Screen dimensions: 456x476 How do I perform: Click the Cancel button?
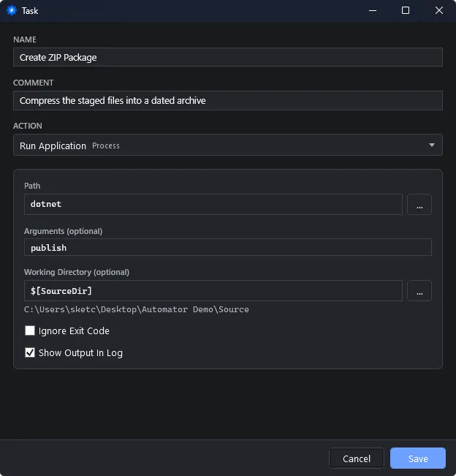[357, 458]
